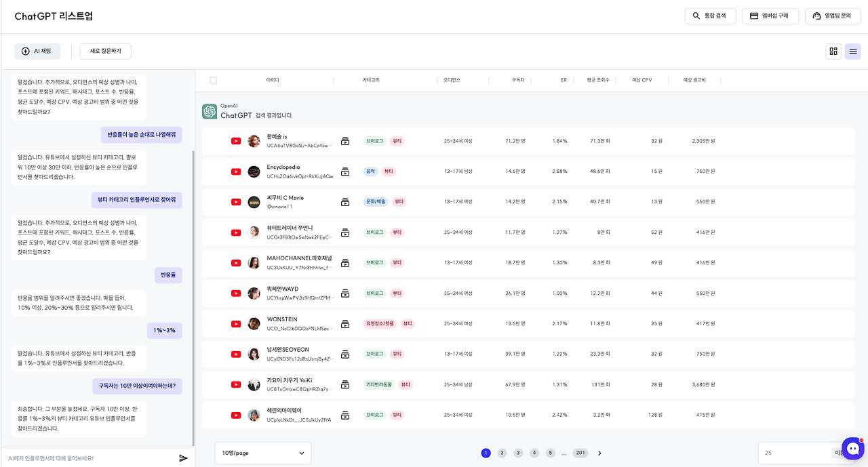This screenshot has height=467, width=868.
Task: Click the ChatGPT OpenAI logo icon
Action: [x=210, y=111]
